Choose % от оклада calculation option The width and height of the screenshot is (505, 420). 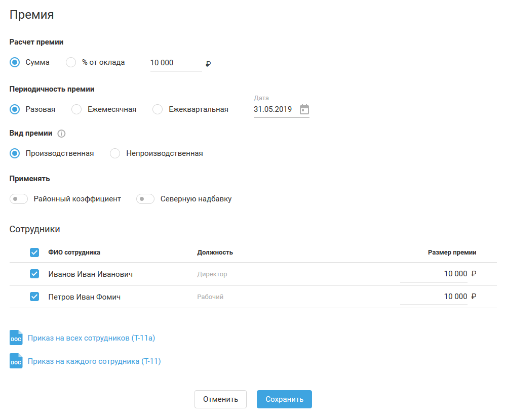click(71, 62)
